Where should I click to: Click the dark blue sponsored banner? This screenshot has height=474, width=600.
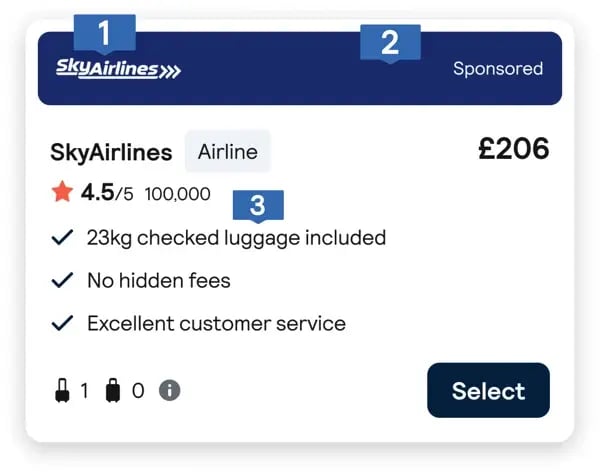pyautogui.click(x=300, y=68)
